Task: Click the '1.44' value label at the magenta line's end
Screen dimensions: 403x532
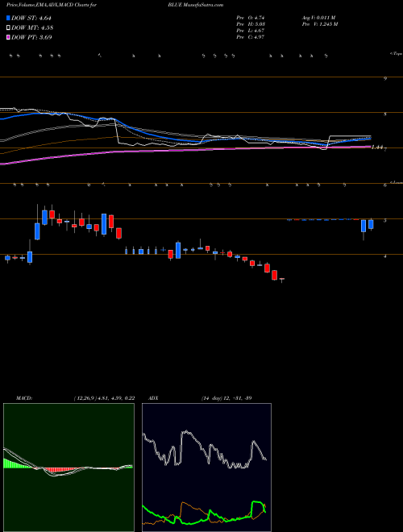Action: pos(377,148)
